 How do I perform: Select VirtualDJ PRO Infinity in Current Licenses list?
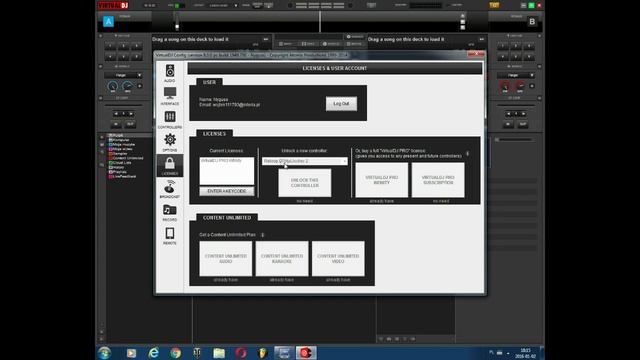[222, 160]
